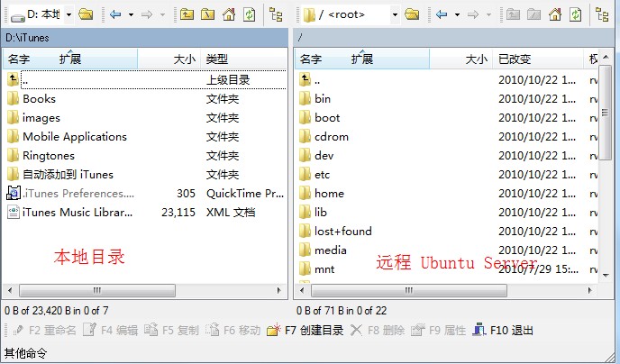
Task: Refresh the local panel
Action: [x=249, y=15]
